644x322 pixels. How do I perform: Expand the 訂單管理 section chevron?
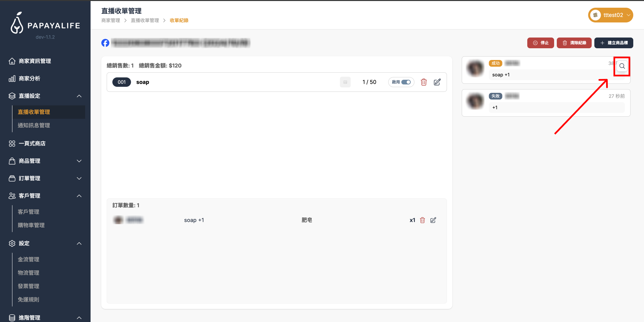(79, 178)
